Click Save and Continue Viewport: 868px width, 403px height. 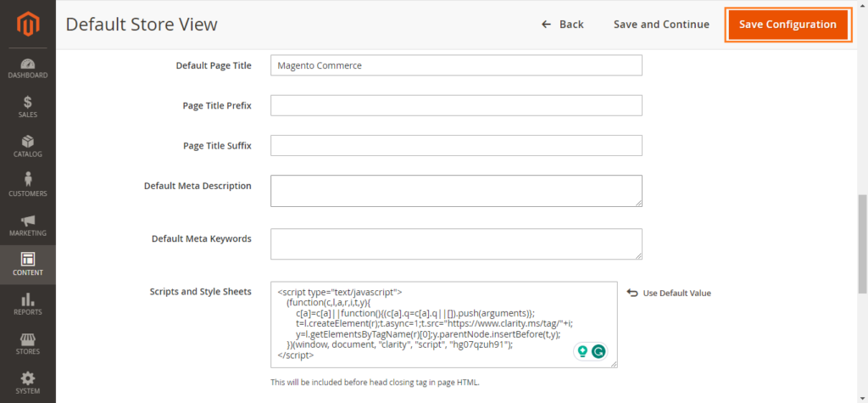pyautogui.click(x=661, y=25)
